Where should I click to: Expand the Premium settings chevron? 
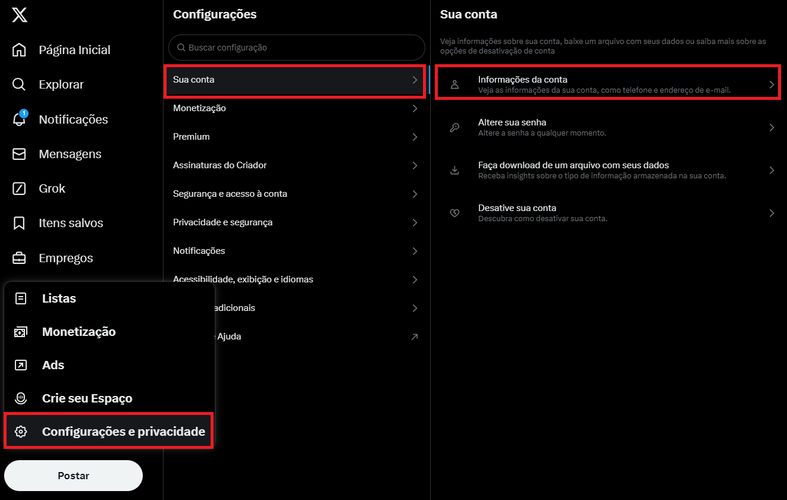[x=415, y=137]
